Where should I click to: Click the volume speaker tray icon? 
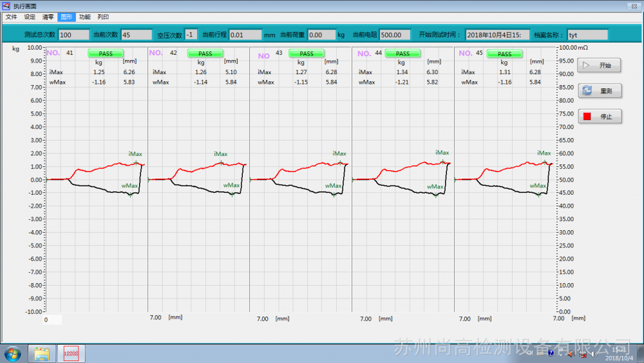pos(593,353)
